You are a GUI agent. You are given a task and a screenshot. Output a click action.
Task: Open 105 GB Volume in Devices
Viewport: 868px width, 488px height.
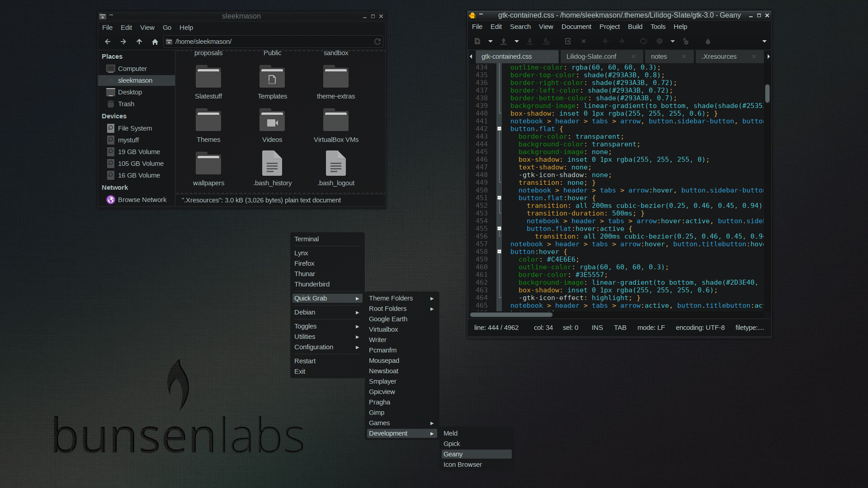[136, 164]
